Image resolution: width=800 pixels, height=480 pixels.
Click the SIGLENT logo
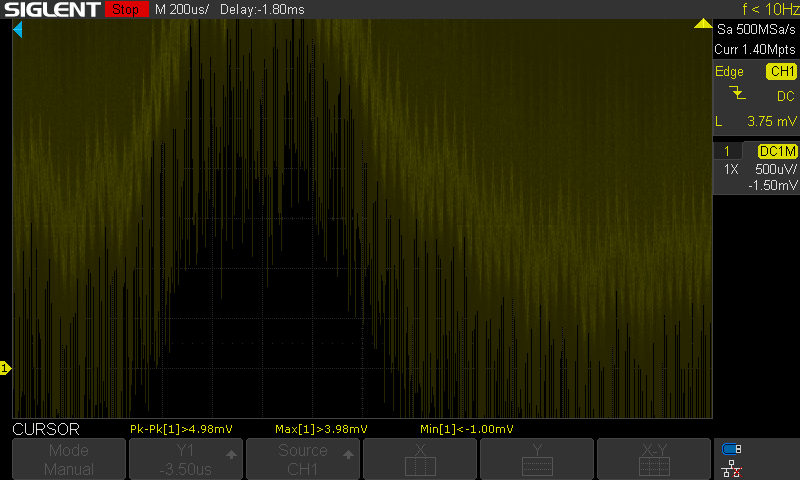click(x=52, y=9)
